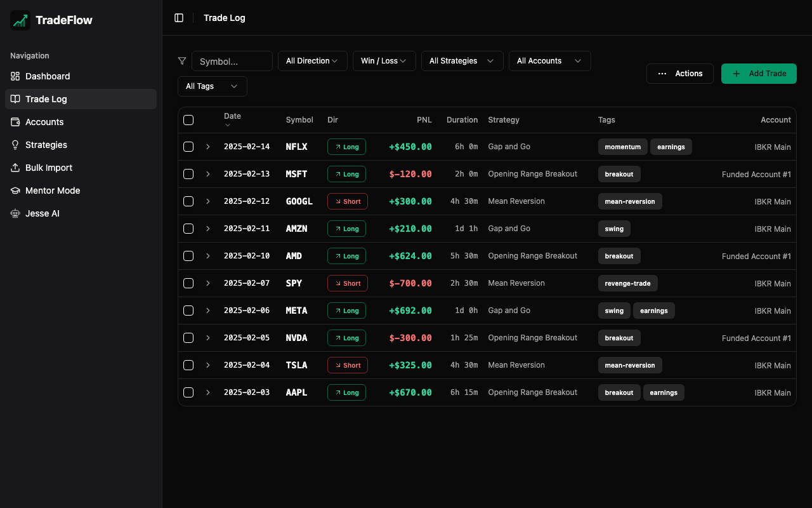Click the Strategies lightbulb icon
Screen dimensions: 812x508
(x=15, y=144)
